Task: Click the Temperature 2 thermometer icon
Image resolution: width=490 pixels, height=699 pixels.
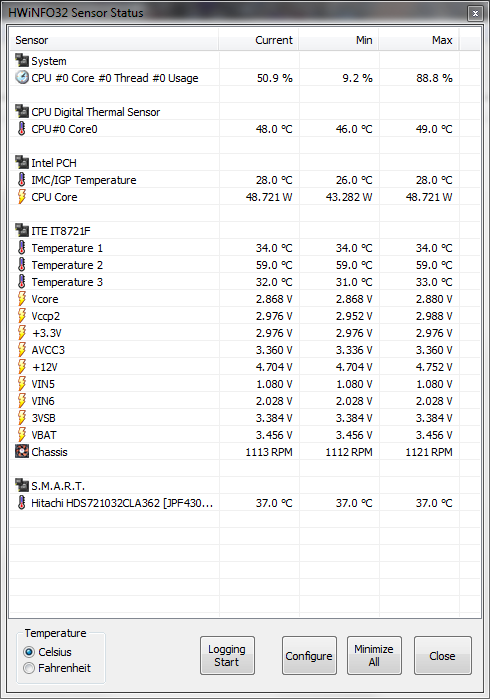Action: pos(21,264)
